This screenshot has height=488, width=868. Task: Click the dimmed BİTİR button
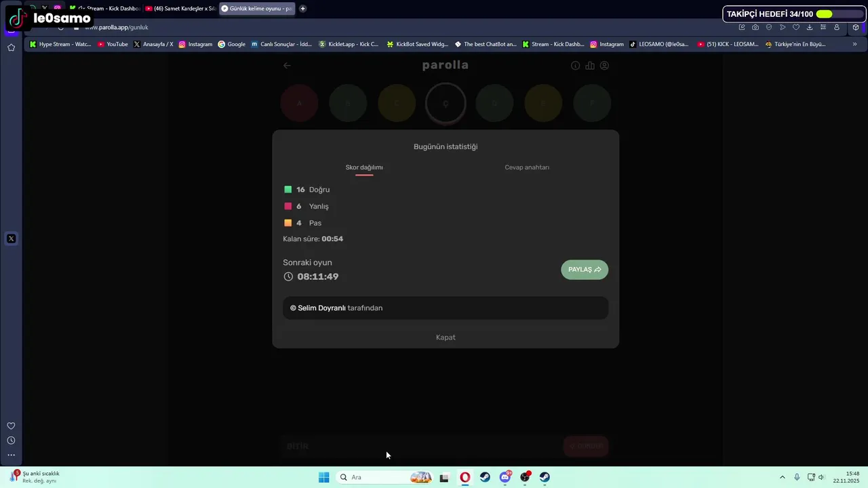tap(298, 446)
